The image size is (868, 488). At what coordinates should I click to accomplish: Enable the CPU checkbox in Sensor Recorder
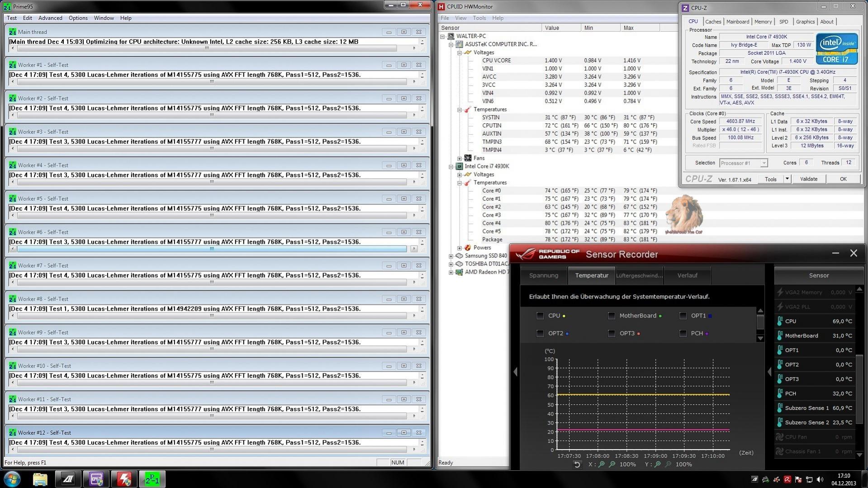click(x=540, y=316)
